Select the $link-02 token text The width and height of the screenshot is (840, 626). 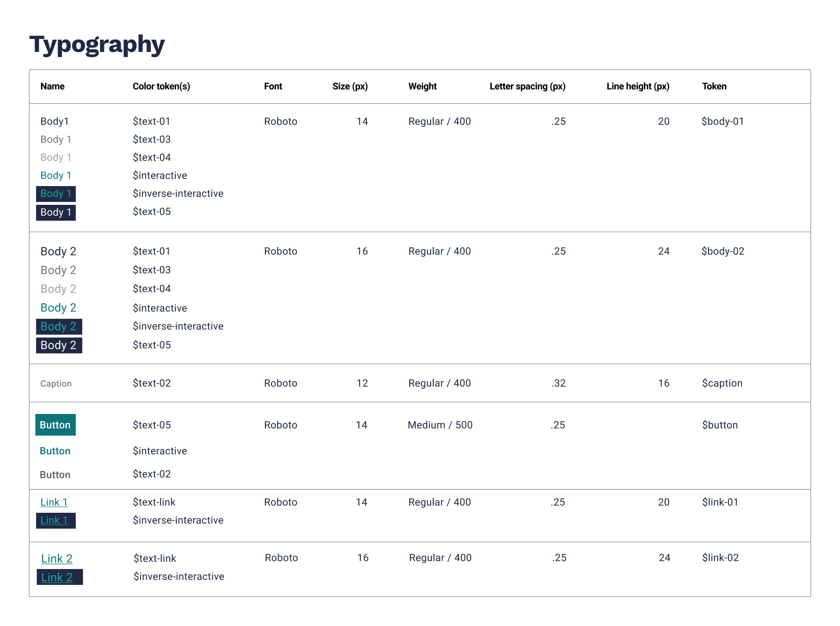coord(720,557)
